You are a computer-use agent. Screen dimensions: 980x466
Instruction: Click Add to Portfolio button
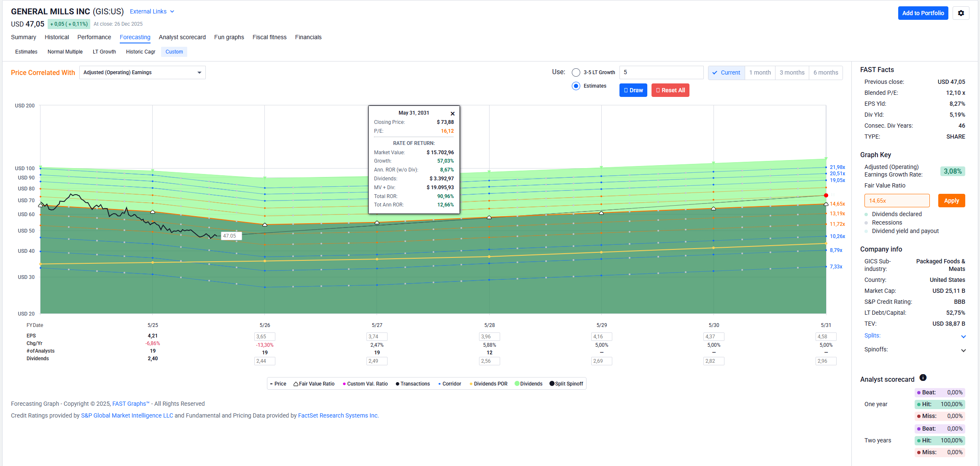[x=923, y=13]
